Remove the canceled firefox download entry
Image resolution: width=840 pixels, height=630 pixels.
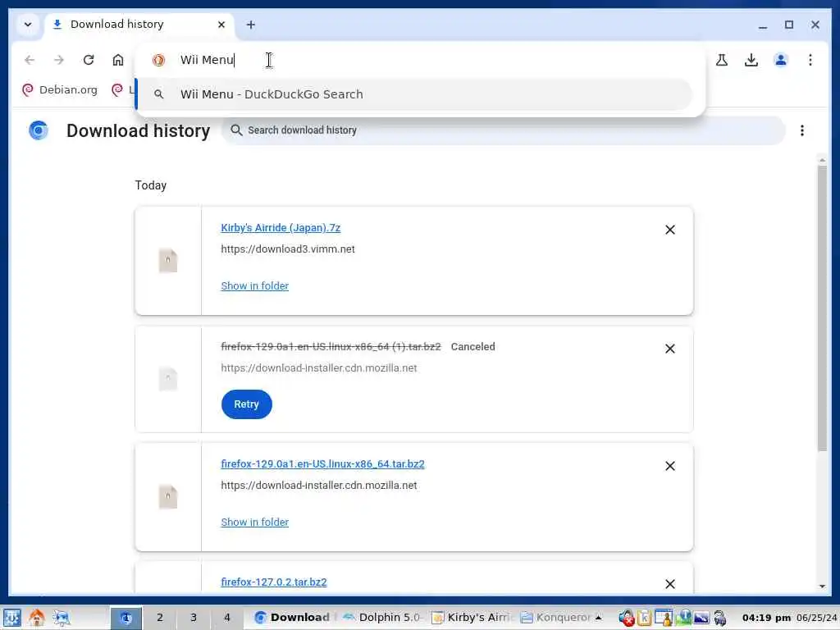(669, 349)
